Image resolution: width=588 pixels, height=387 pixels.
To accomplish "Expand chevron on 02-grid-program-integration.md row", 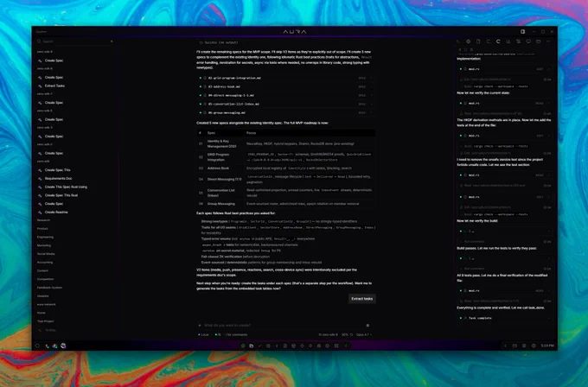I will [372, 79].
